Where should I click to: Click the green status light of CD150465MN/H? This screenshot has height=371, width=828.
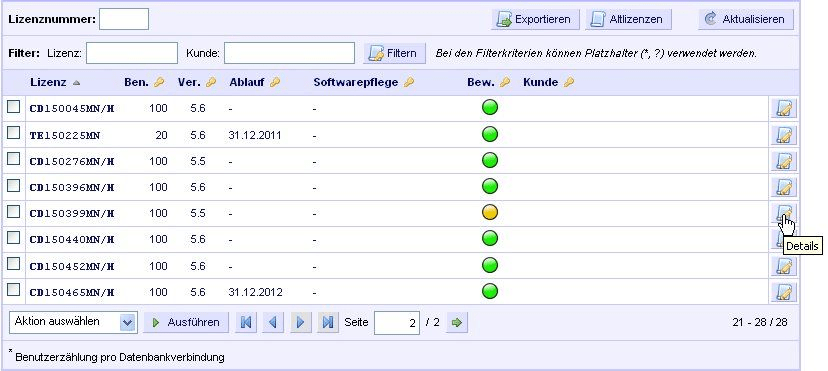[x=490, y=291]
